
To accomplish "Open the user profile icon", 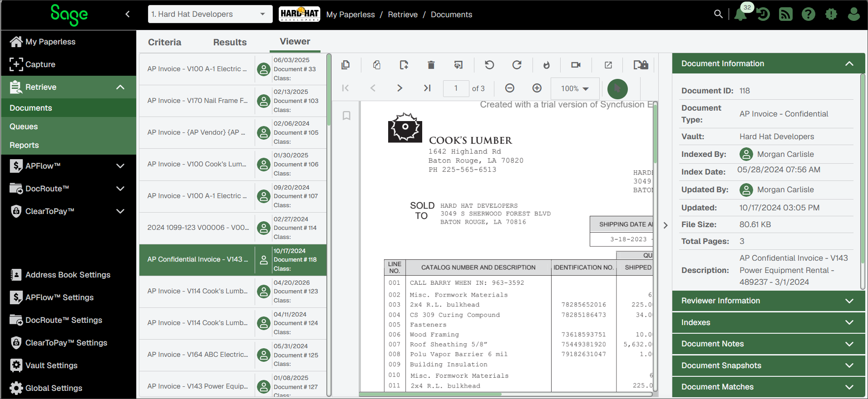I will [854, 14].
